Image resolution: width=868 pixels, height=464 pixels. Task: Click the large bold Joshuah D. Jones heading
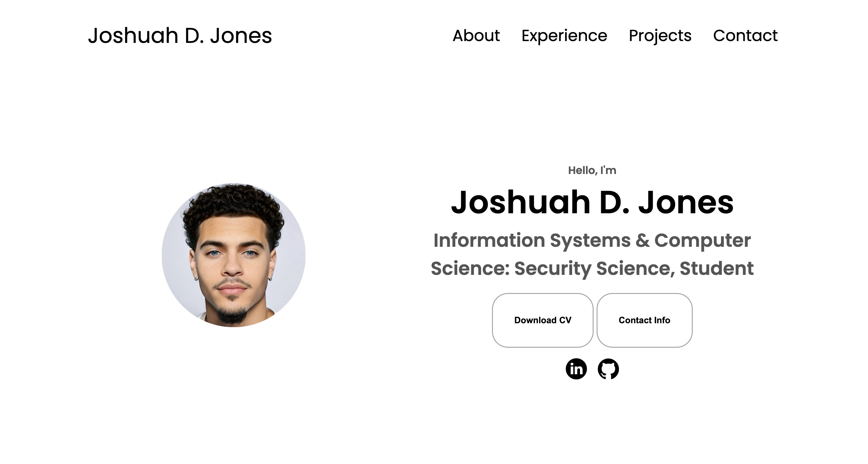592,202
